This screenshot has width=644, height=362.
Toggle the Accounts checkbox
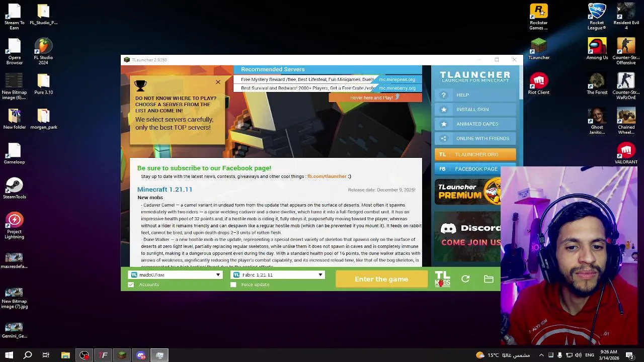(131, 285)
